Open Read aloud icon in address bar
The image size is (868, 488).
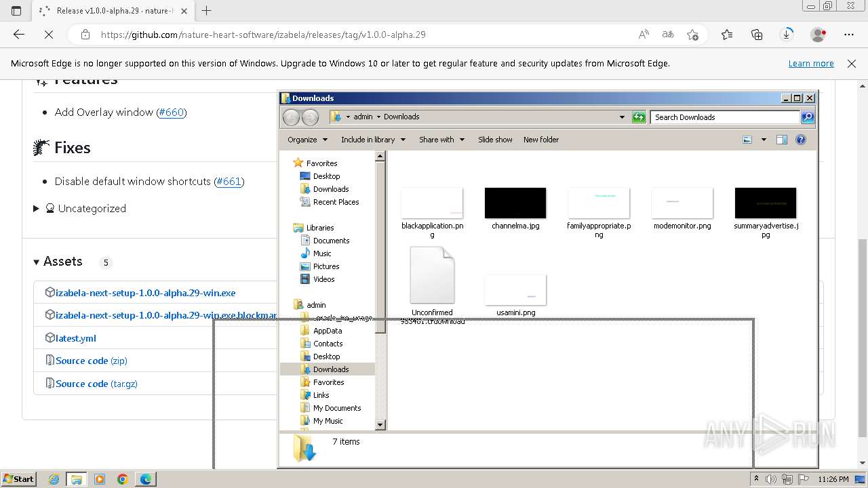coord(644,35)
